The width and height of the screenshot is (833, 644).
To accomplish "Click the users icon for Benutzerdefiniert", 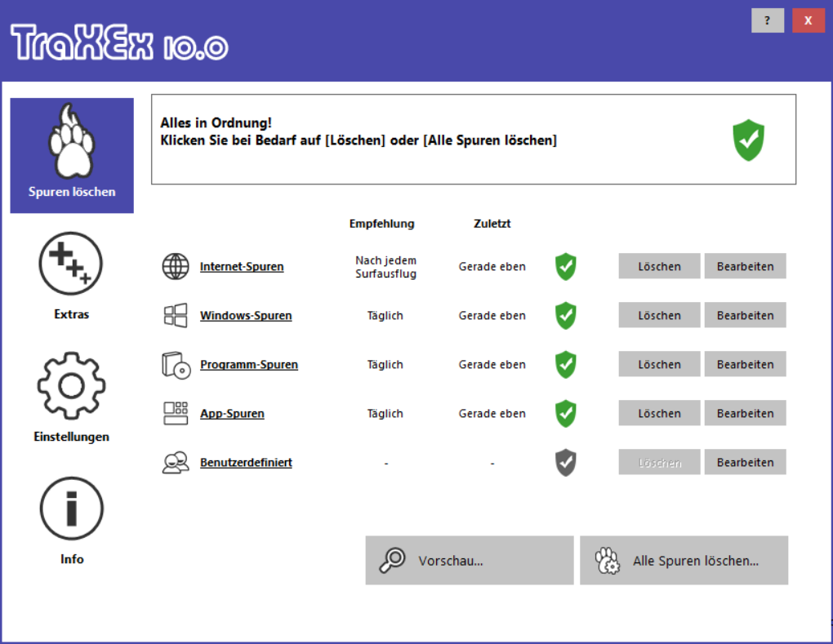I will 176,463.
